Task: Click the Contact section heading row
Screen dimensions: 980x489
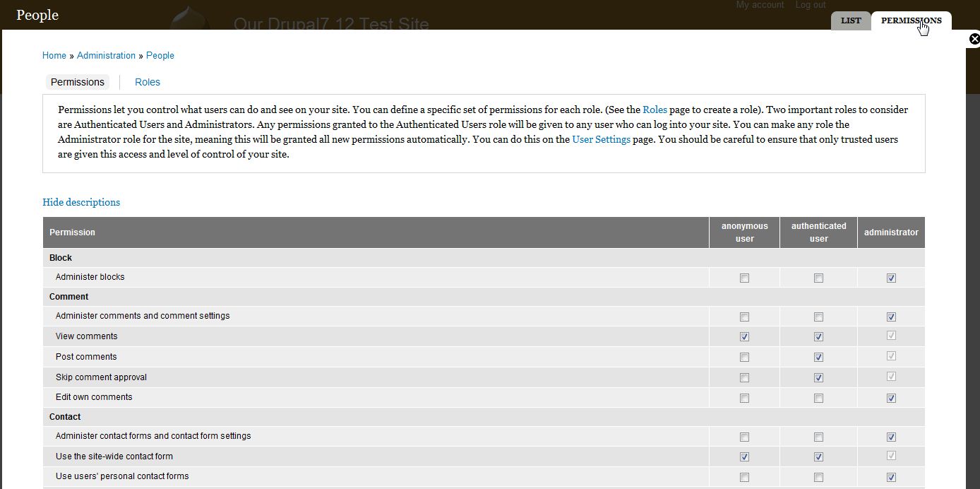Action: click(x=484, y=417)
